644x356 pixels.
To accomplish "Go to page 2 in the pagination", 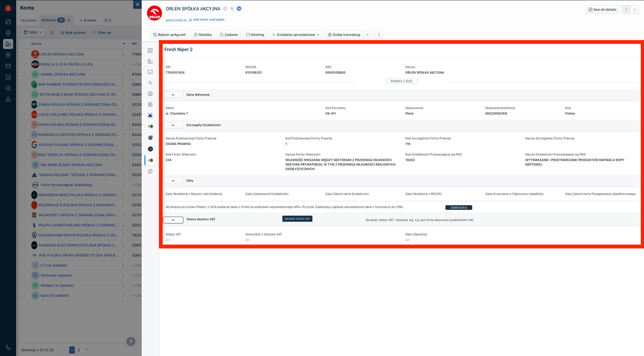I will [x=78, y=350].
